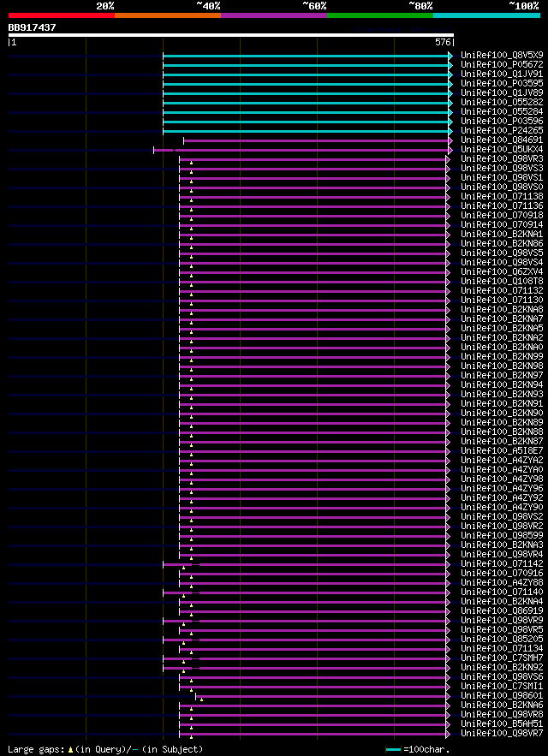Click the =100char. scale text
Screen dimensions: 548x756
click(x=427, y=750)
